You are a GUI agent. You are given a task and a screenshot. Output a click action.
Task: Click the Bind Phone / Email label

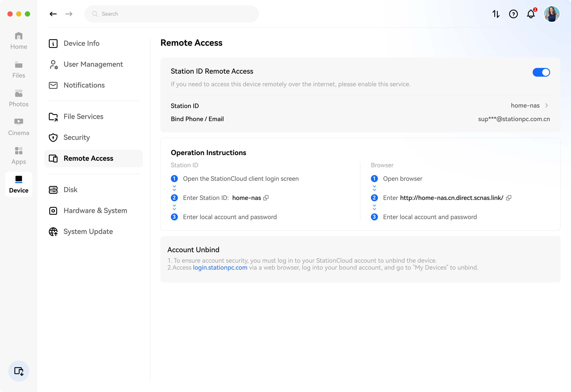(197, 119)
